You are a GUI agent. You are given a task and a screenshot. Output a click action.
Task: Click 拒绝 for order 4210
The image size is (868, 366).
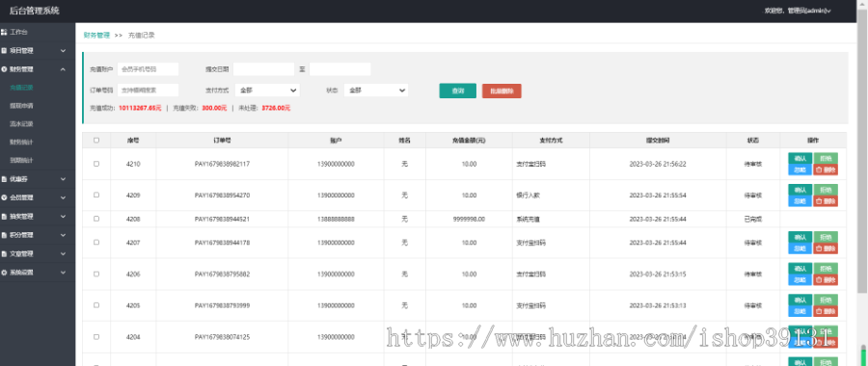[x=826, y=159]
